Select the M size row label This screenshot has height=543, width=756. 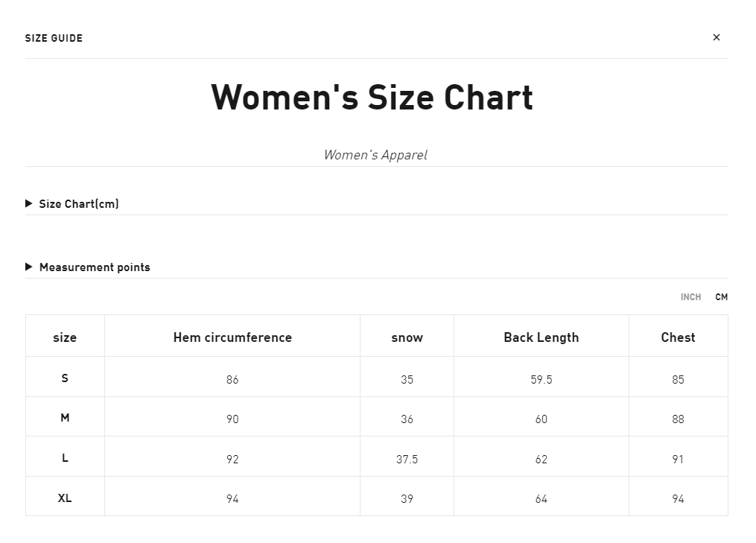(65, 418)
